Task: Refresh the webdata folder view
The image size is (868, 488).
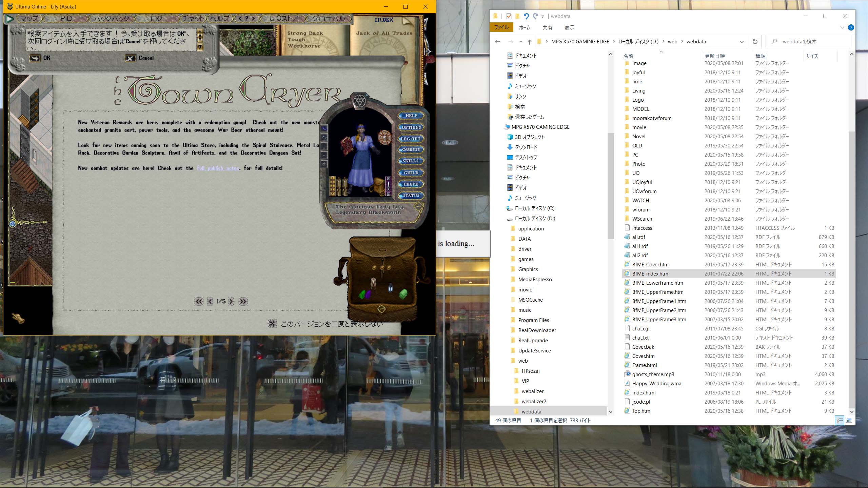Action: tap(755, 42)
